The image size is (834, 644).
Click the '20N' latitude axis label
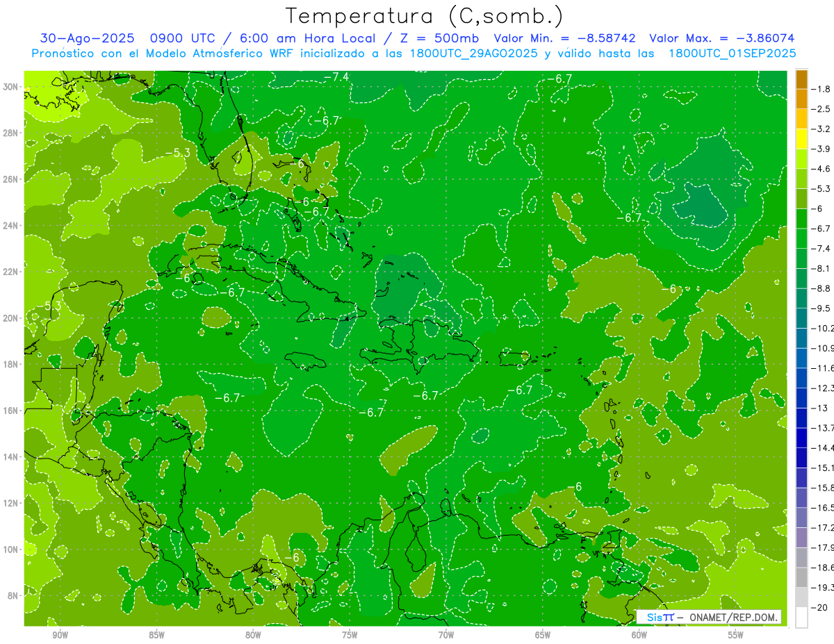click(11, 318)
